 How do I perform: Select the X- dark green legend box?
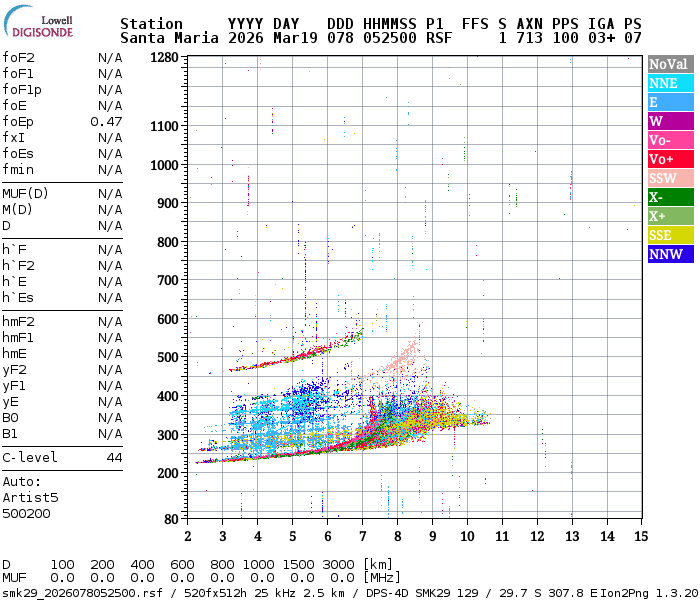pos(670,197)
